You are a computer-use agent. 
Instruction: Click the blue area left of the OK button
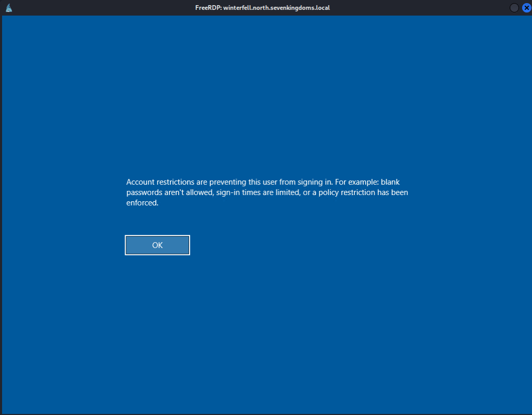[x=62, y=245]
